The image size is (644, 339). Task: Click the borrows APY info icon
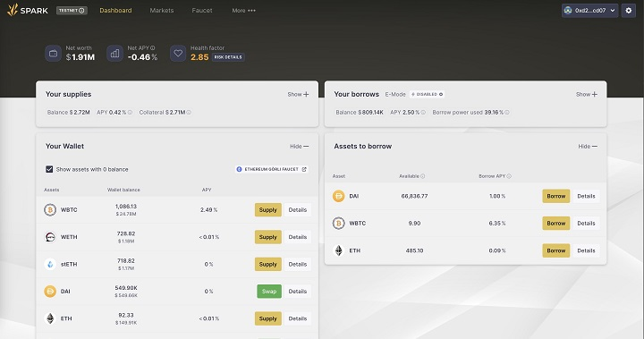click(423, 112)
